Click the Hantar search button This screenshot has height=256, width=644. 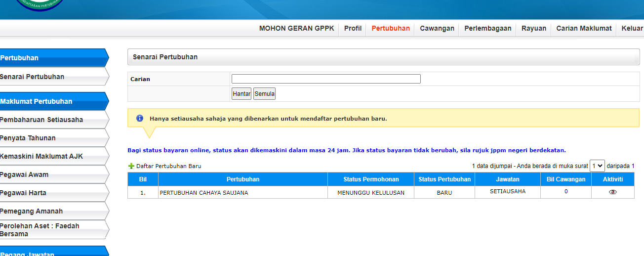coord(241,94)
